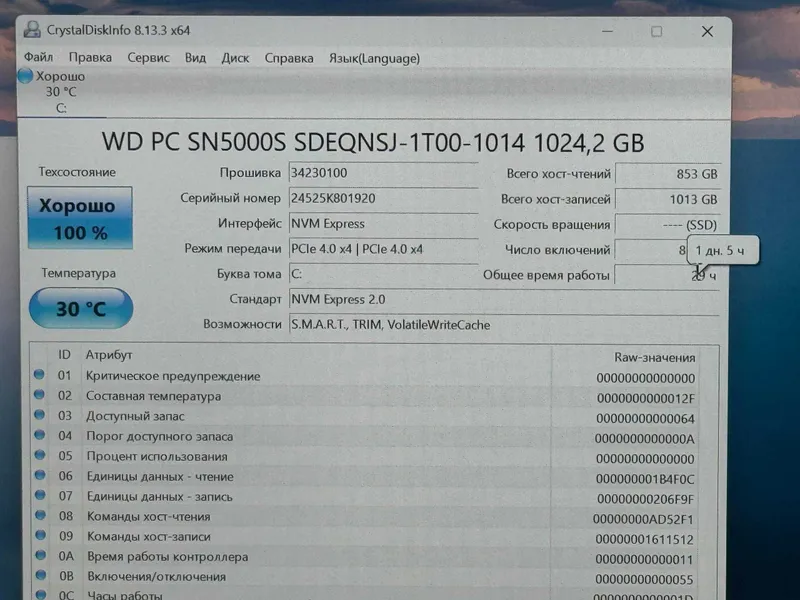Click the Возможности field S.M.A.R.T., TRIM
Screen dimensions: 800x600
coord(504,324)
